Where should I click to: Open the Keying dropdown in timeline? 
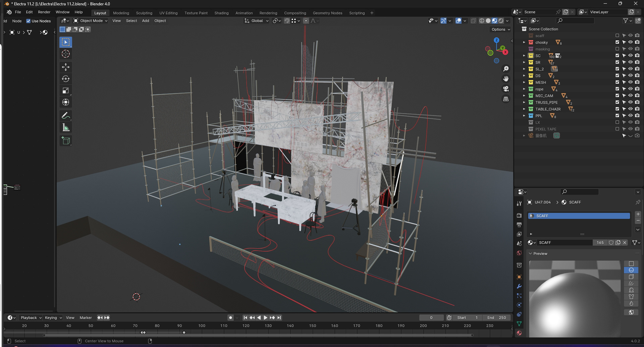click(53, 318)
